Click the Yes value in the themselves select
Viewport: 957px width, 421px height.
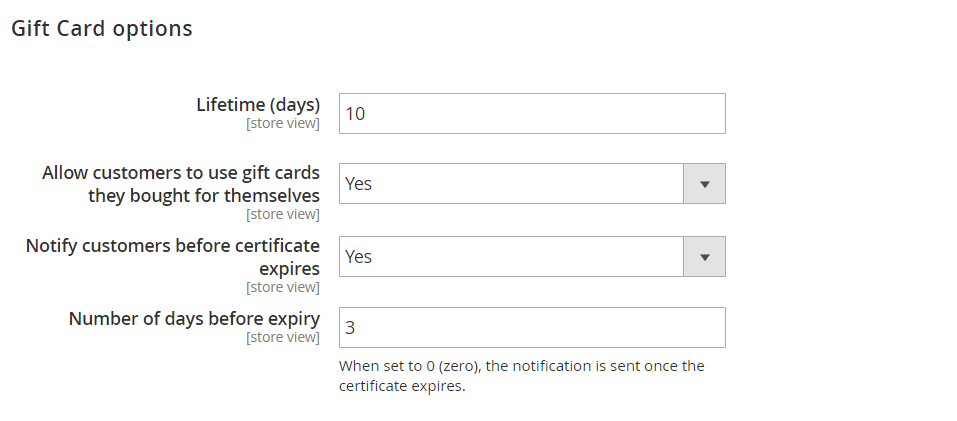point(358,184)
